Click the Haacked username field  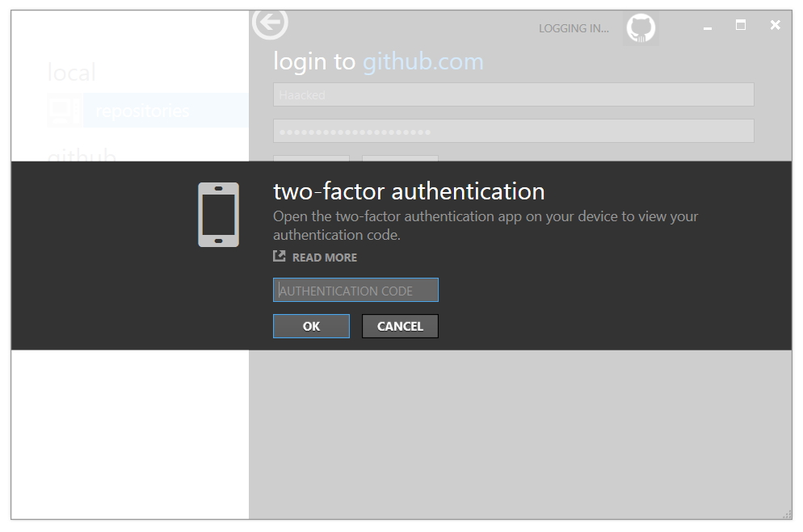click(513, 94)
